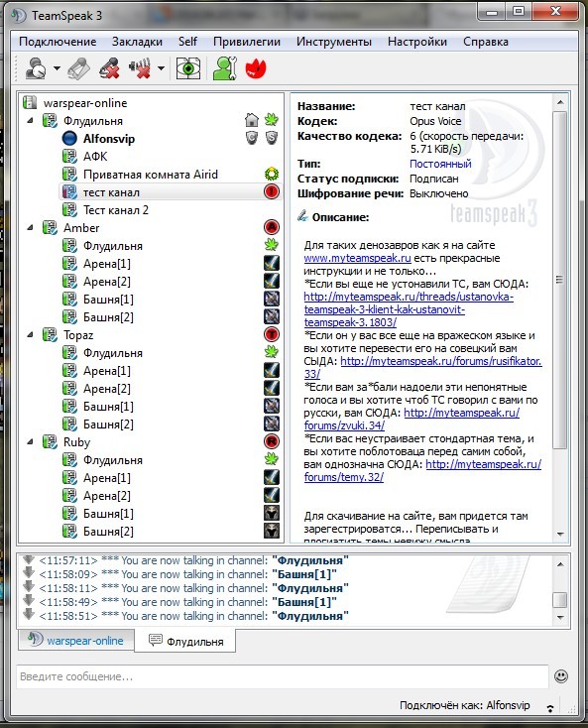This screenshot has width=588, height=728.
Task: Toggle the mute speakers toolbar icon
Action: coord(140,68)
